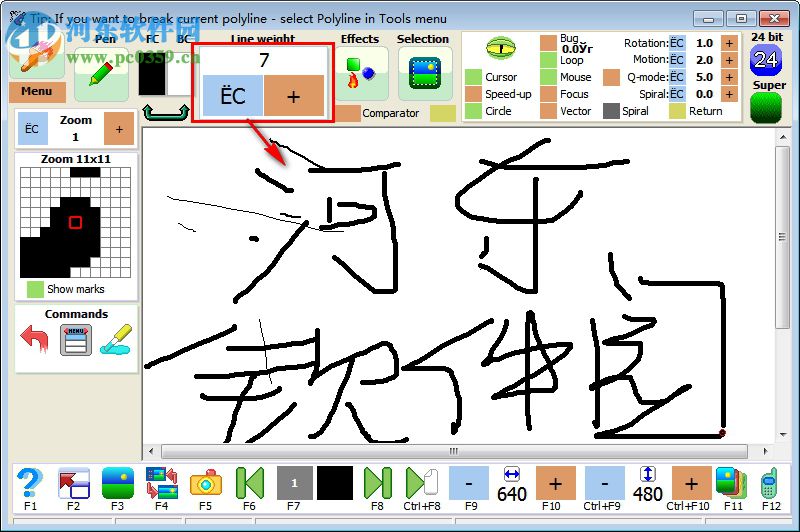Click the F12 phone icon
Viewport: 800px width, 532px height.
[770, 483]
